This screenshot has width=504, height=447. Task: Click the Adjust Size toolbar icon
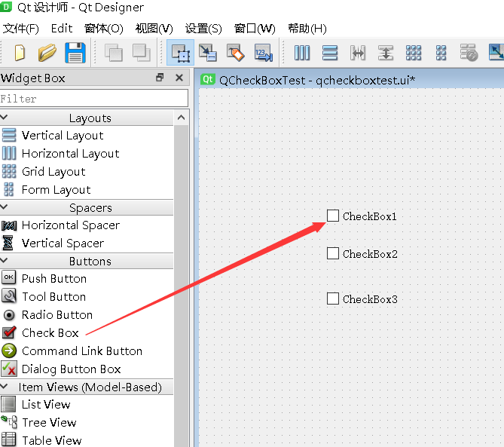click(496, 52)
